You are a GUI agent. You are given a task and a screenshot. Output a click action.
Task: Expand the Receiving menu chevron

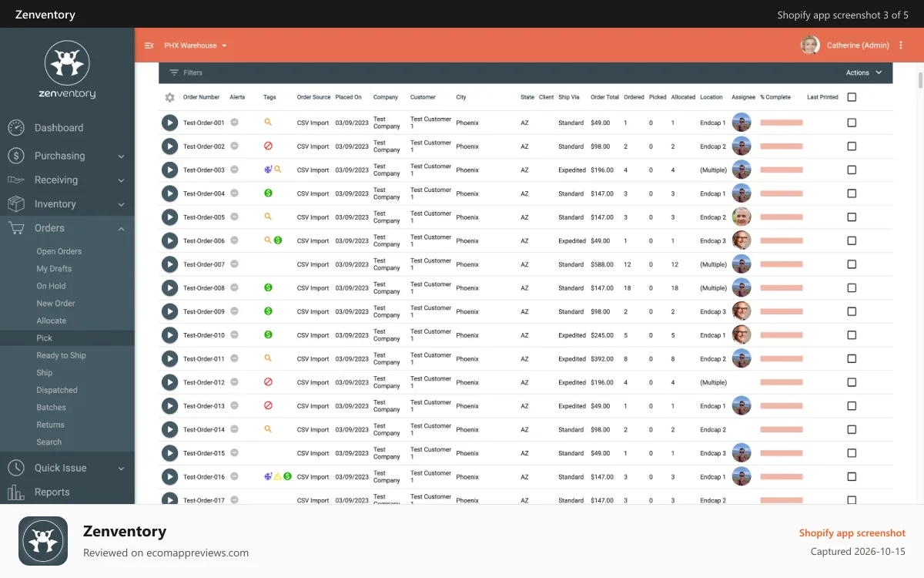(121, 180)
